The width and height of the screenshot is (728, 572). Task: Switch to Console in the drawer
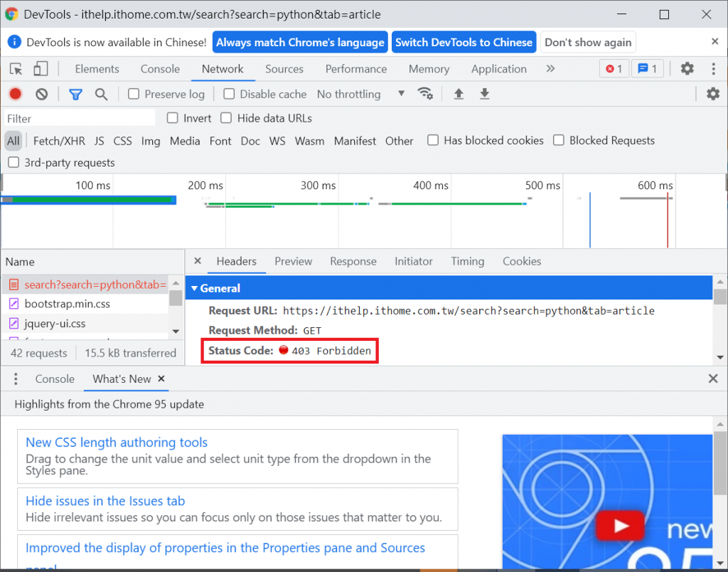click(55, 378)
